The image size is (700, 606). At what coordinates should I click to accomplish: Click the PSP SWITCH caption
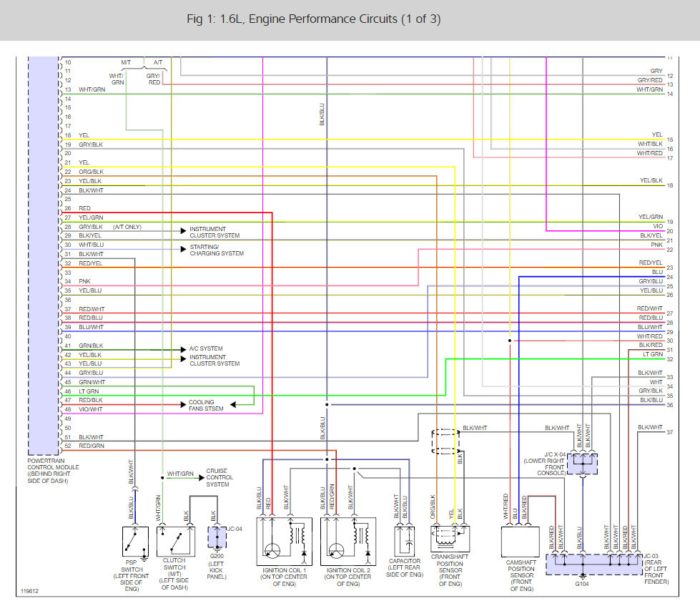(132, 576)
